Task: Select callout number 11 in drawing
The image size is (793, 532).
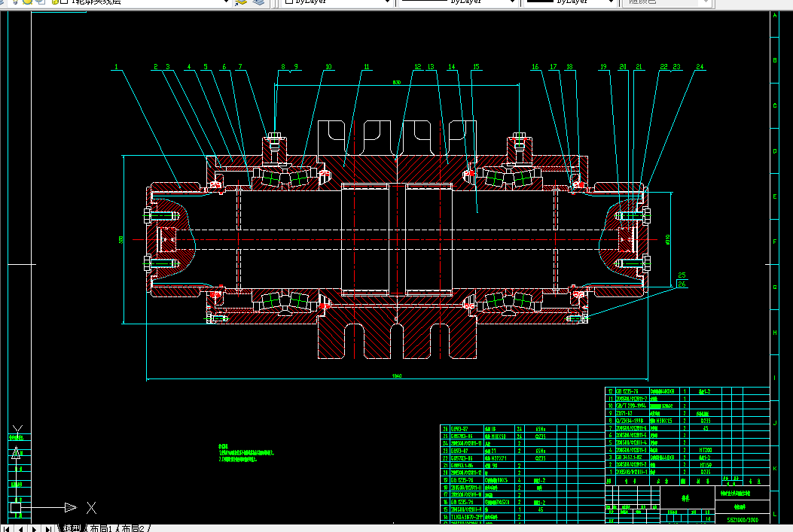Action: click(367, 67)
